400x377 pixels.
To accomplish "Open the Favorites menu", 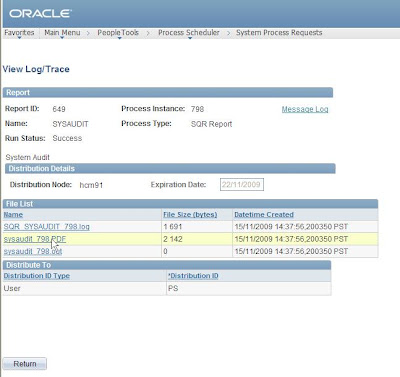I will (x=19, y=33).
